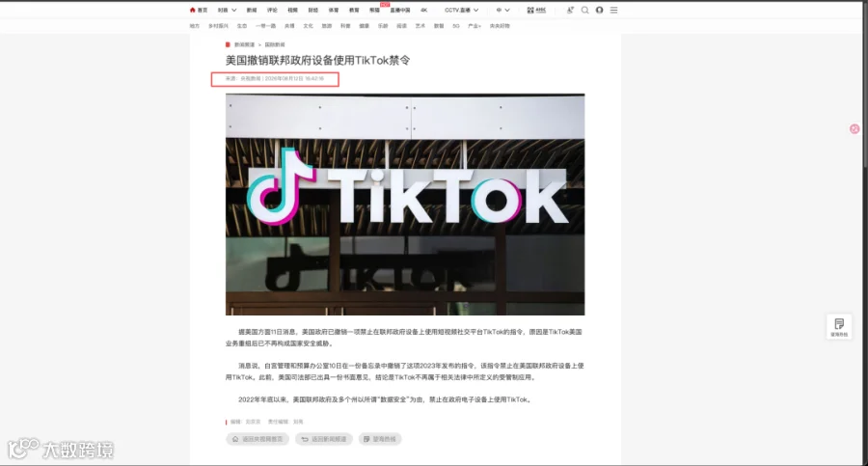This screenshot has width=868, height=466.
Task: Click the article headline about TikTok禁令
Action: point(317,61)
